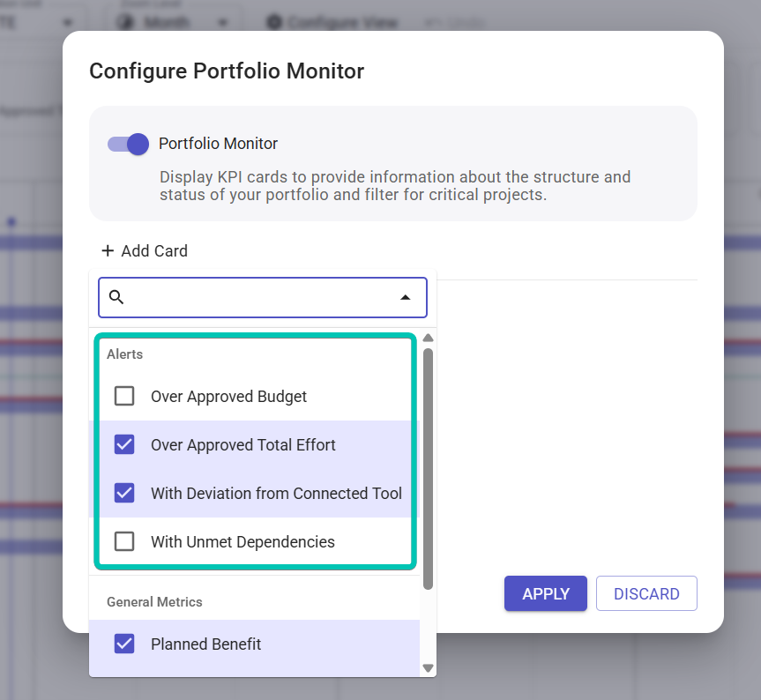Select the With Unmet Dependencies option label
This screenshot has height=700, width=761.
242,542
